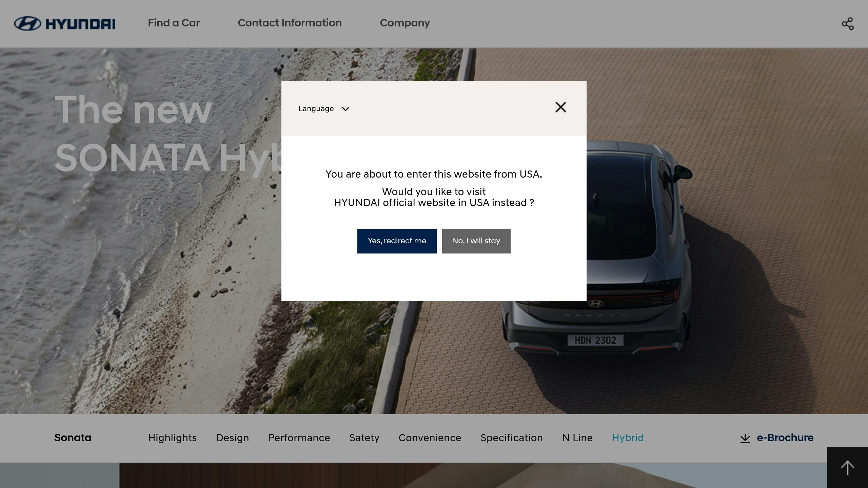Viewport: 868px width, 488px height.
Task: Click Yes, redirect me button
Action: point(397,241)
